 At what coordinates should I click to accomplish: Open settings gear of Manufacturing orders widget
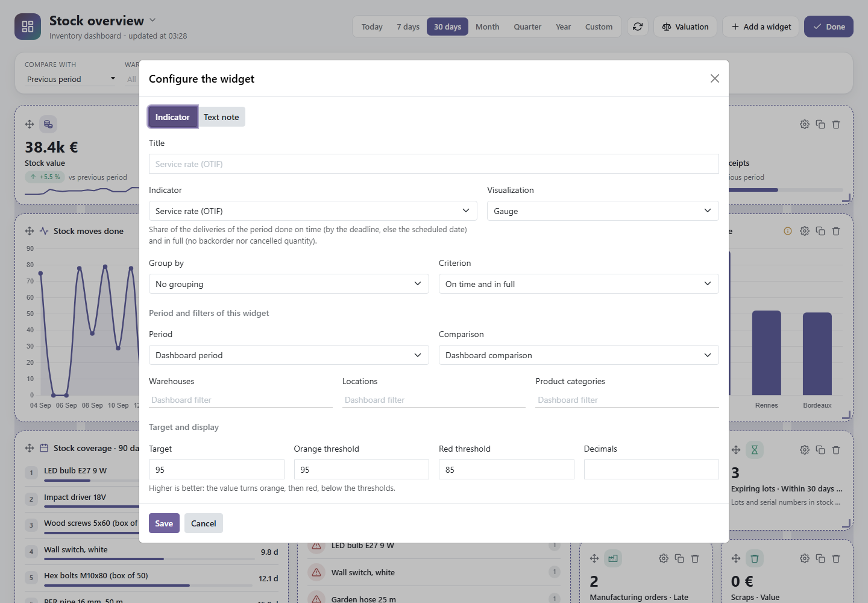coord(664,558)
